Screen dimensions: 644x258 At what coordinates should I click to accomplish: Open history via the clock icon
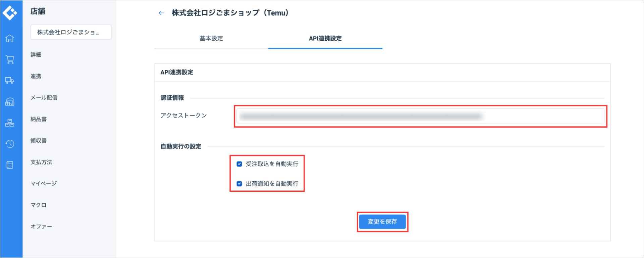(10, 144)
